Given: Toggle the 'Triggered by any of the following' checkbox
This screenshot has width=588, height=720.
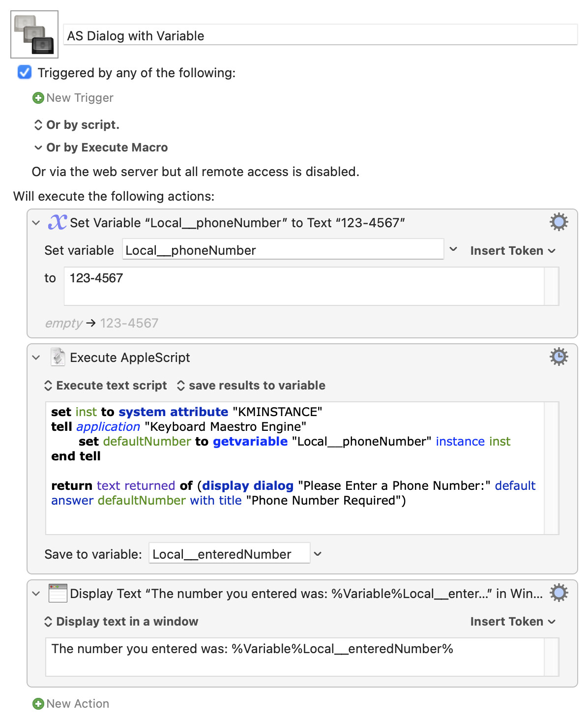Looking at the screenshot, I should (x=25, y=72).
